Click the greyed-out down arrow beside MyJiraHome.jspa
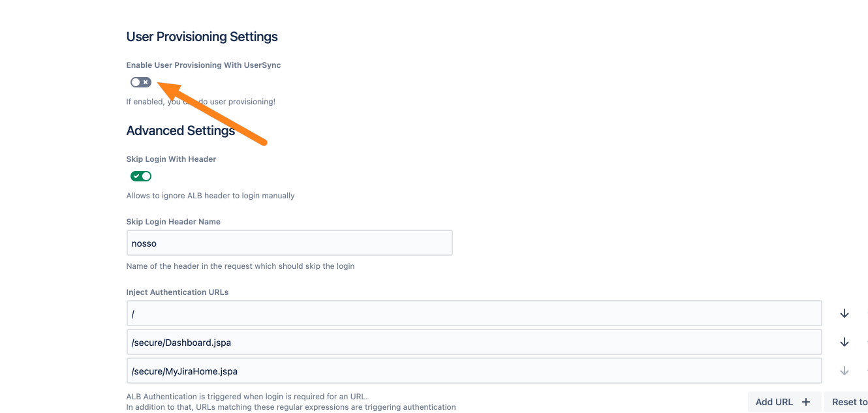The image size is (868, 413). click(x=844, y=371)
